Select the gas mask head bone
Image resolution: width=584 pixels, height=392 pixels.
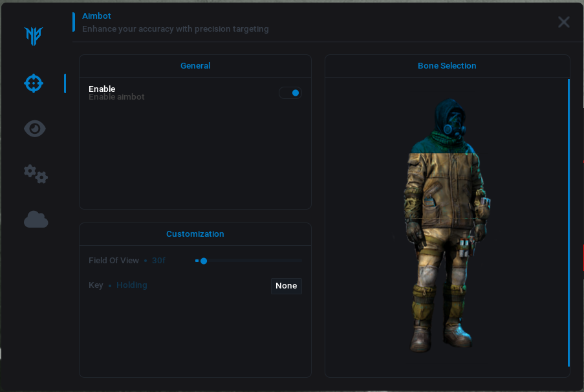[x=452, y=121]
